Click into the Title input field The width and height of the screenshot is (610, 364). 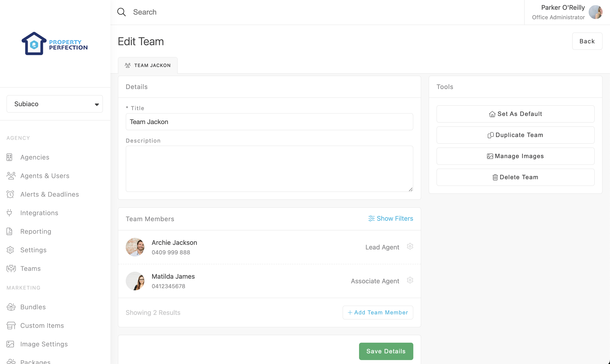click(269, 122)
